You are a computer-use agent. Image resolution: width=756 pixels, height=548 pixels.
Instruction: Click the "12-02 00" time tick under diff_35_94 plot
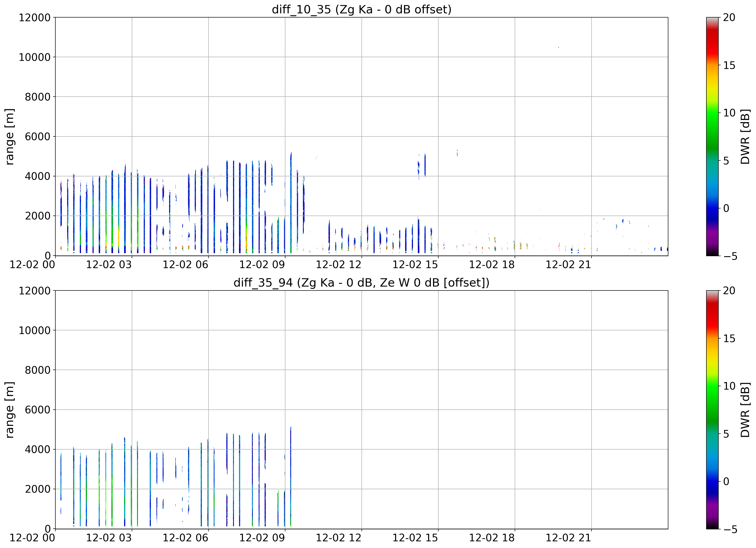click(32, 538)
